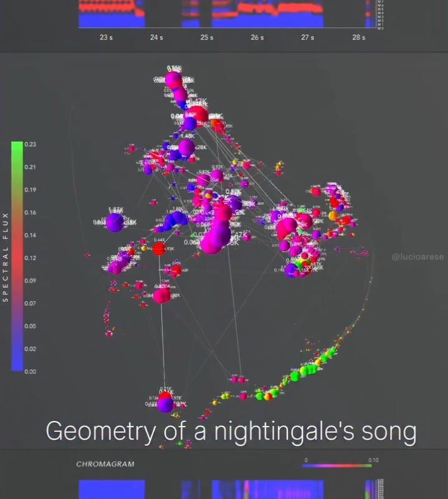This screenshot has width=448, height=499.
Task: Click the 0.07 spectral flux legend value
Action: (30, 303)
